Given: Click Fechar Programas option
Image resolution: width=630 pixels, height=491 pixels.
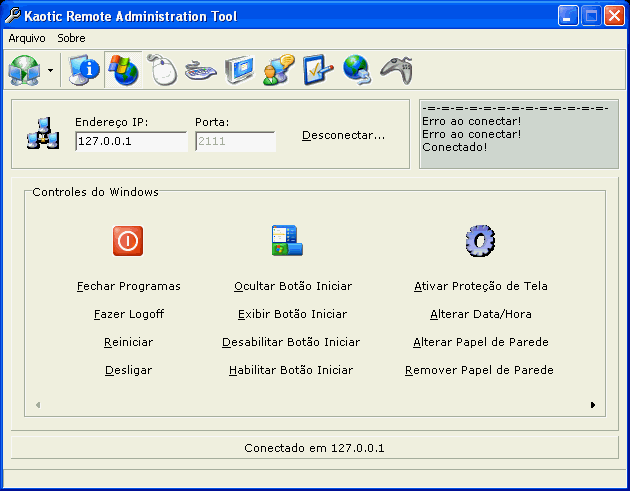Looking at the screenshot, I should tap(129, 286).
